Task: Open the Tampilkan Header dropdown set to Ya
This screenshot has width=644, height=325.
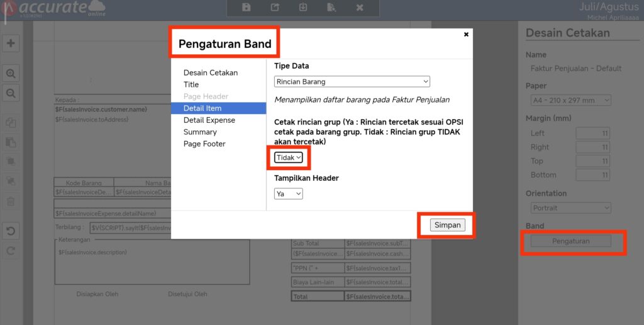Action: (289, 194)
